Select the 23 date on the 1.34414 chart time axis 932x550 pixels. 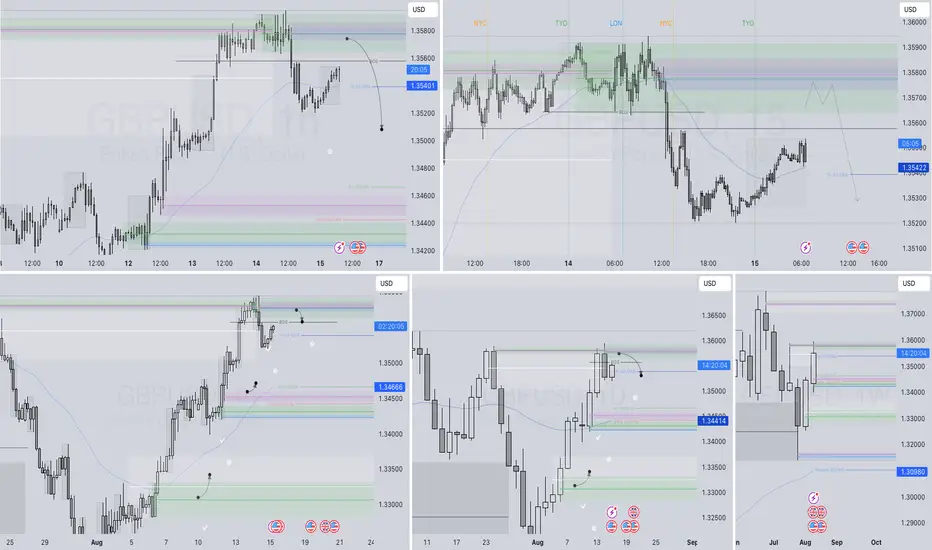486,542
